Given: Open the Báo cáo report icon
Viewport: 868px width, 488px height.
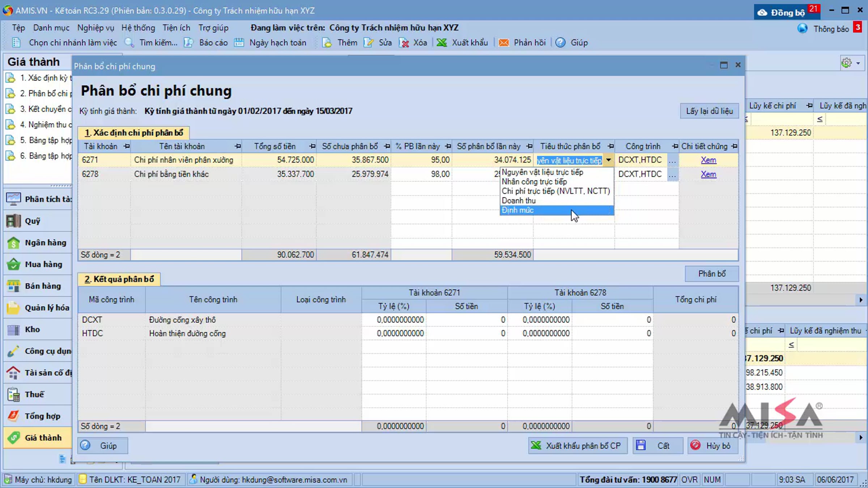Looking at the screenshot, I should (x=188, y=43).
